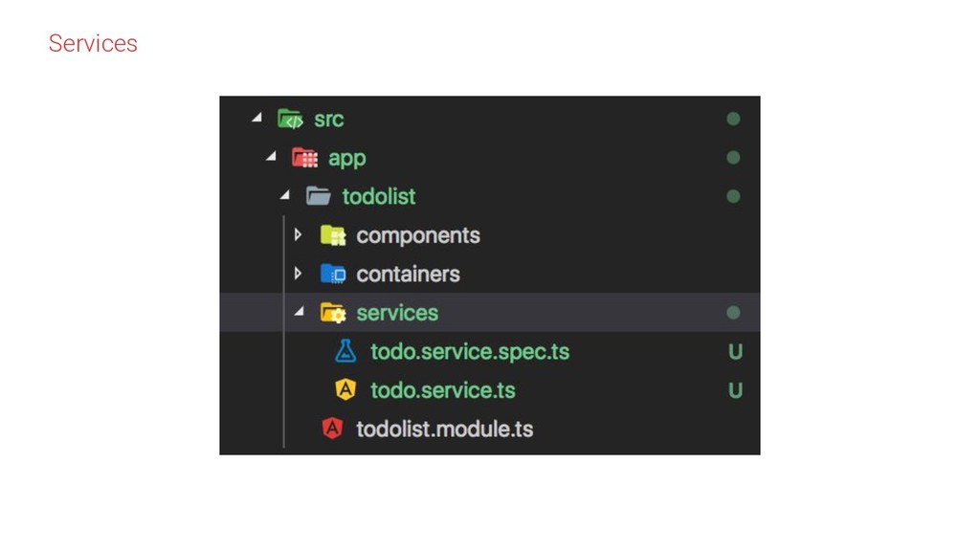980x551 pixels.
Task: Click the services folder gear icon
Action: 332,313
